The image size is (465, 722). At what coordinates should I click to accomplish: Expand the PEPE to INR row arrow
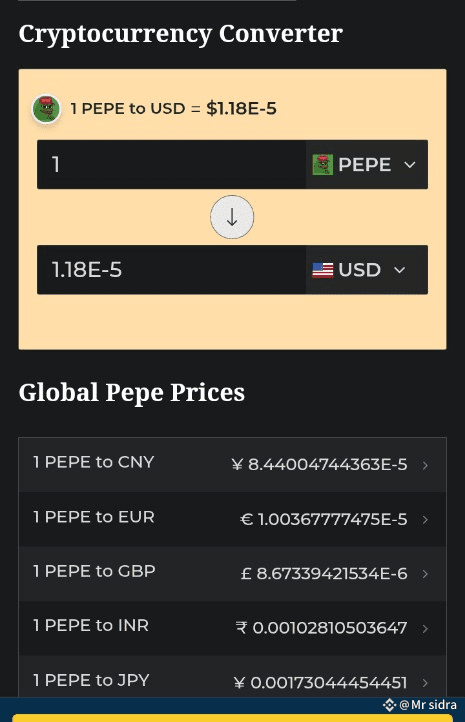[x=425, y=629]
